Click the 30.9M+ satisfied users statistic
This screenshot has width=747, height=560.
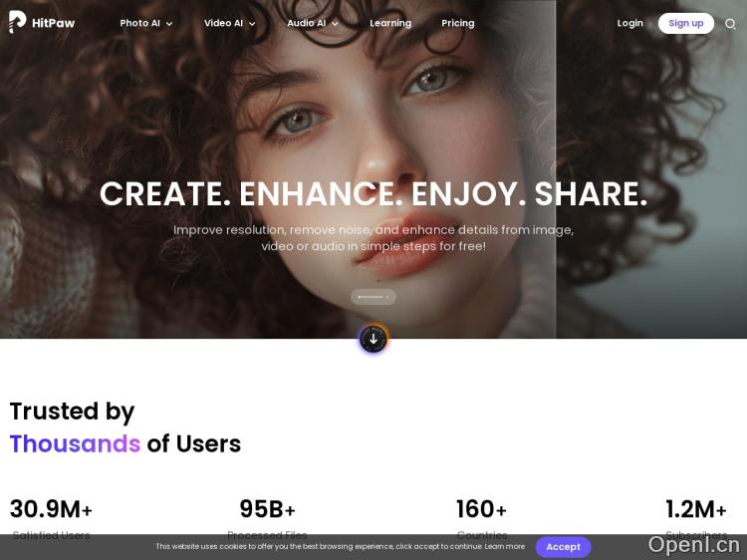pos(51,517)
